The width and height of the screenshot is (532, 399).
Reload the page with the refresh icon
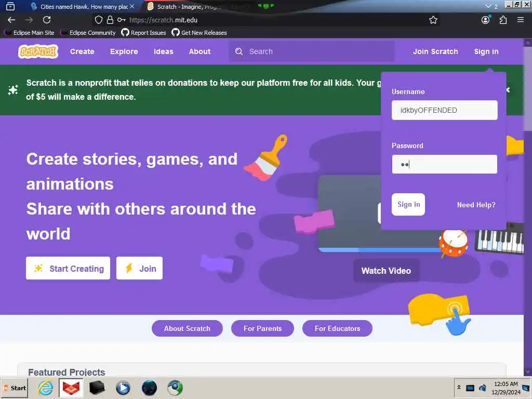click(47, 20)
